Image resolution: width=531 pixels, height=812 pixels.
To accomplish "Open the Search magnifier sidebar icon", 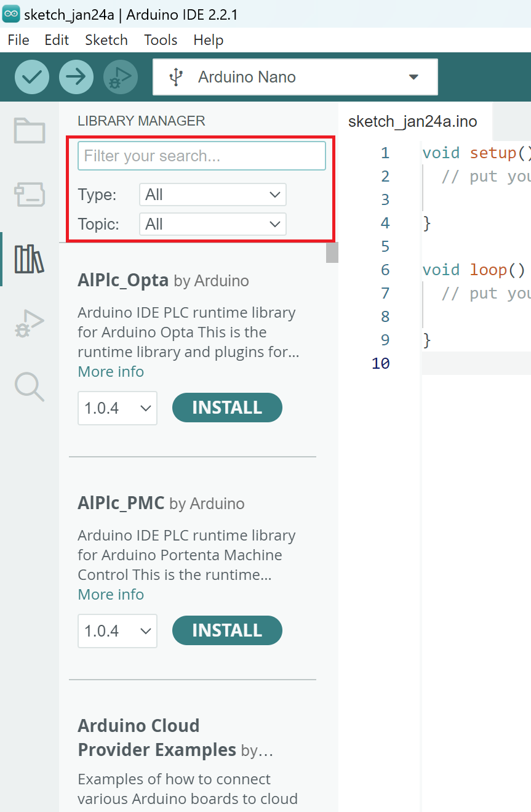I will 30,387.
